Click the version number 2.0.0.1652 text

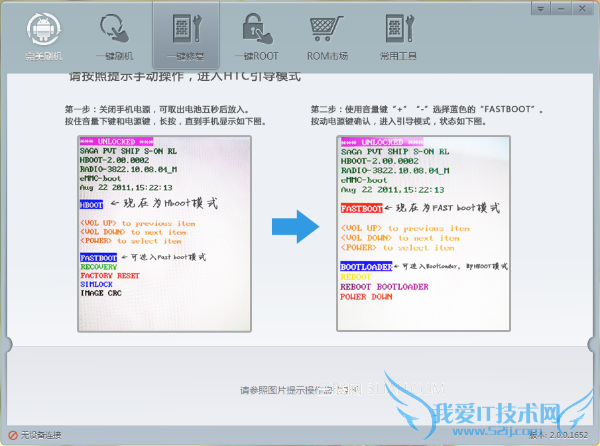569,435
